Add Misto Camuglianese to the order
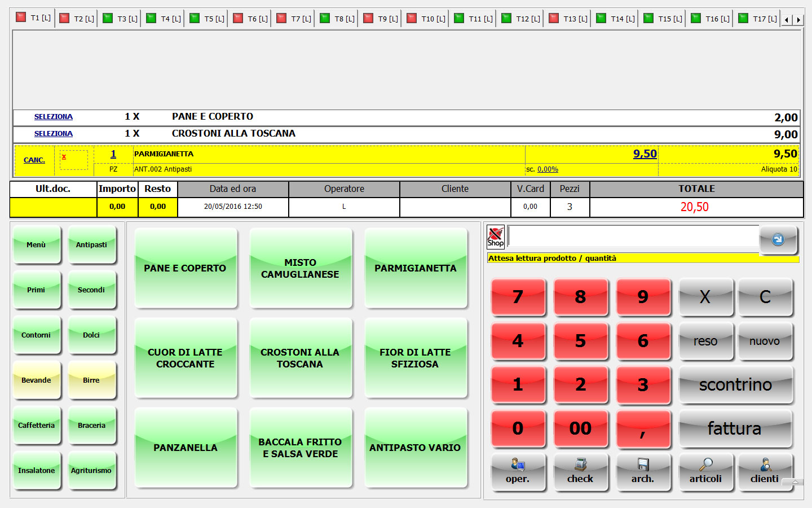812x508 pixels. click(300, 269)
